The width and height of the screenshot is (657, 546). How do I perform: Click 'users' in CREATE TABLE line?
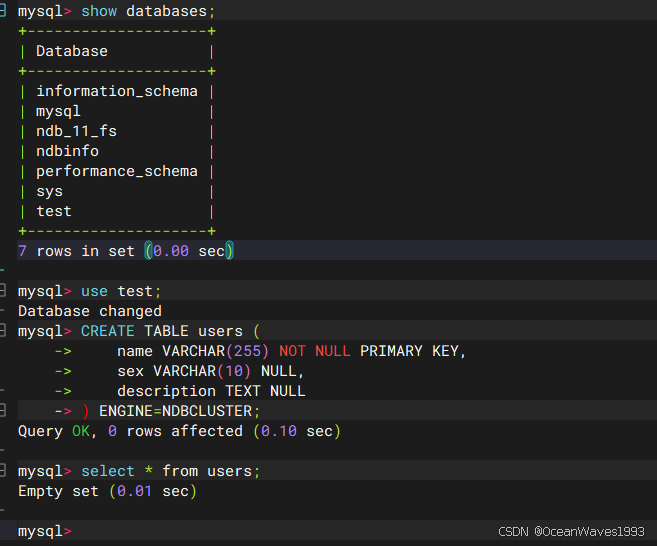click(x=220, y=331)
